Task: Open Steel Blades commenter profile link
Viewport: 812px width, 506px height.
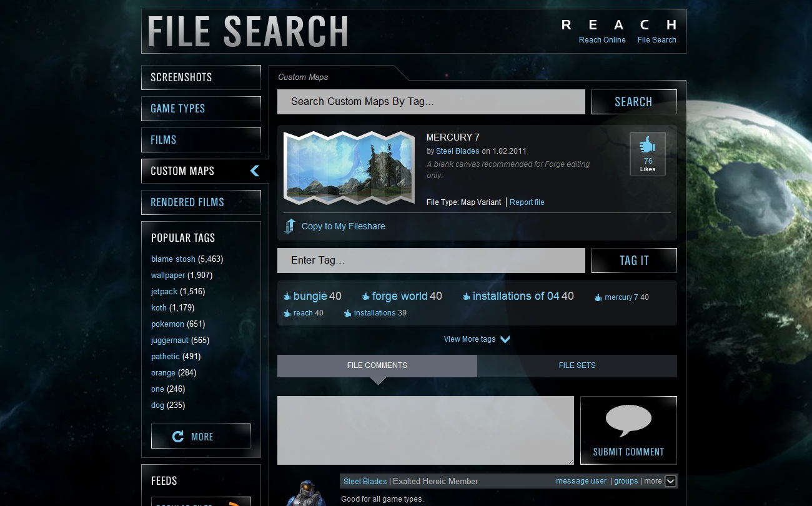Action: tap(365, 482)
